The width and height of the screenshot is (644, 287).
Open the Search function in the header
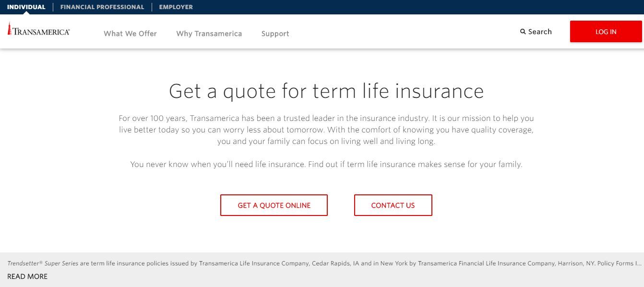pyautogui.click(x=536, y=32)
